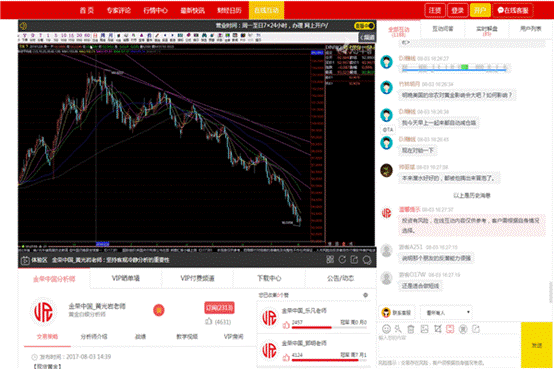Click the yellow 发送 send button
Viewport: 554px width, 369px height.
pyautogui.click(x=537, y=345)
